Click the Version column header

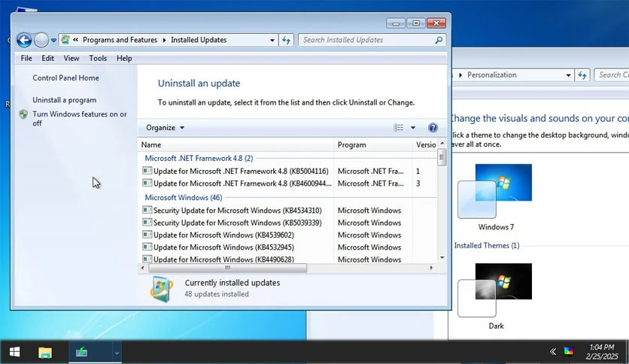pos(425,144)
